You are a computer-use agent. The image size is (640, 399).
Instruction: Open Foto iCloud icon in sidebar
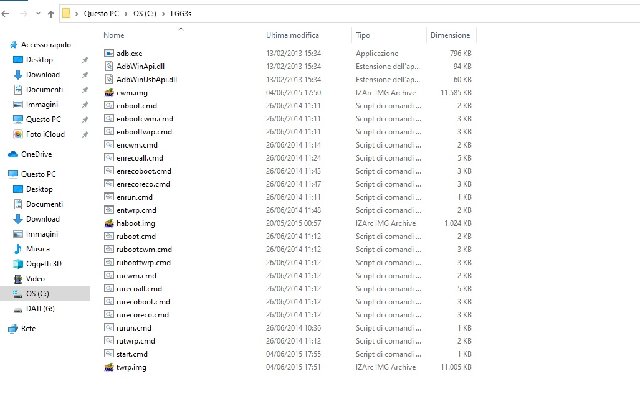[x=18, y=134]
